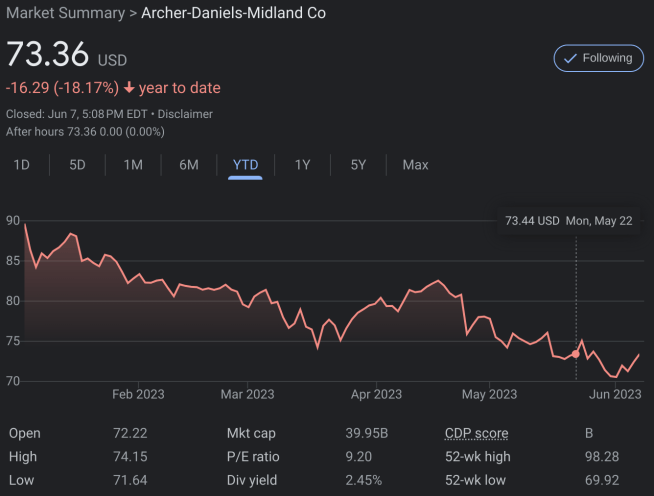Click the -16.29 (-18.17%) change text
This screenshot has height=496, width=654.
pyautogui.click(x=63, y=88)
